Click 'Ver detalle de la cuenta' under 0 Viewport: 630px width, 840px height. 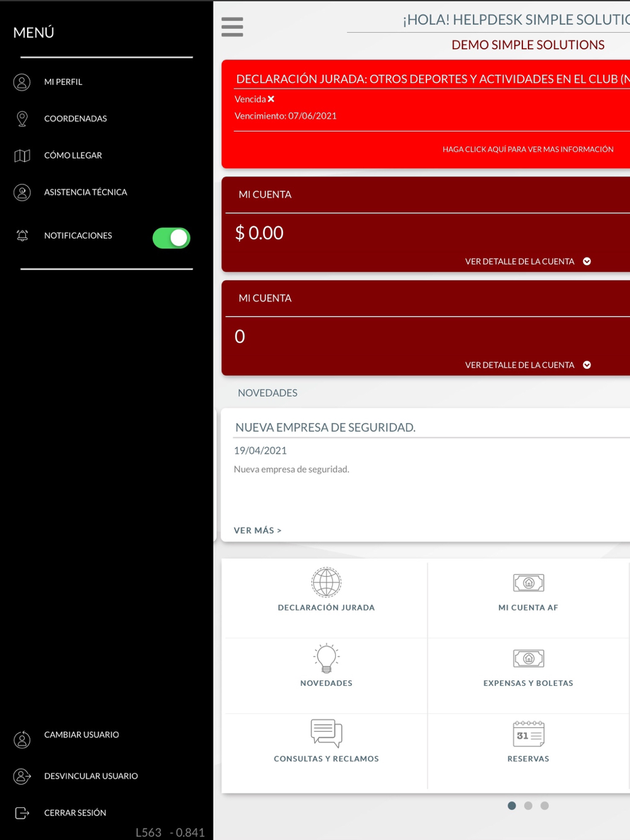tap(520, 365)
